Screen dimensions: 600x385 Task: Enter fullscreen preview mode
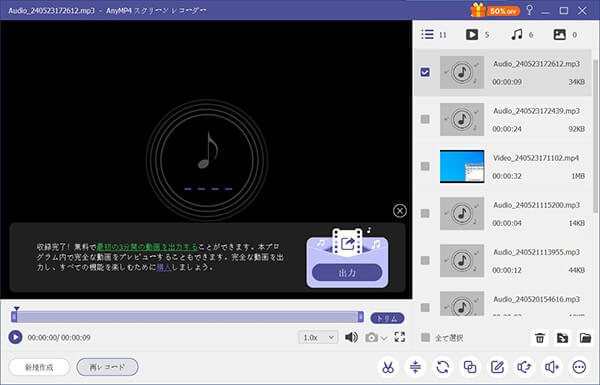pos(400,337)
